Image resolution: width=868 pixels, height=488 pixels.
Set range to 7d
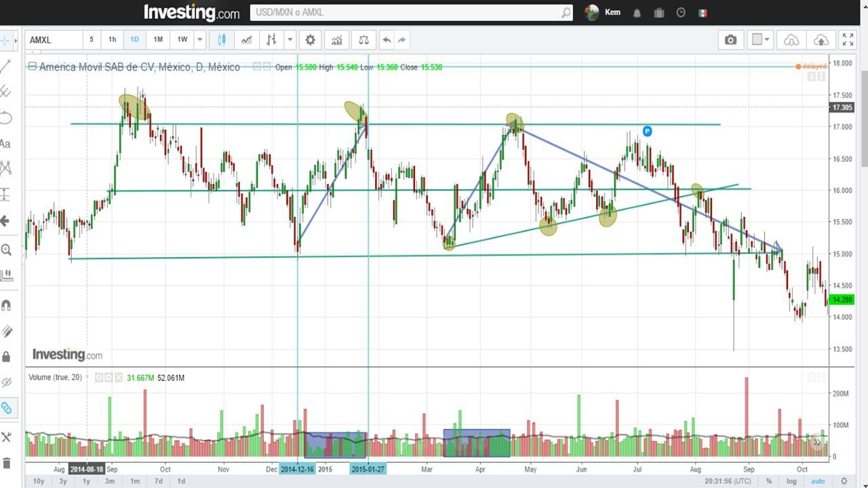tap(158, 481)
